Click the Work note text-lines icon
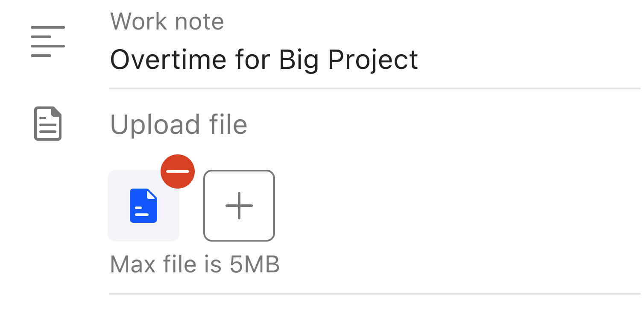Viewport: 644px width, 310px height. pyautogui.click(x=48, y=41)
